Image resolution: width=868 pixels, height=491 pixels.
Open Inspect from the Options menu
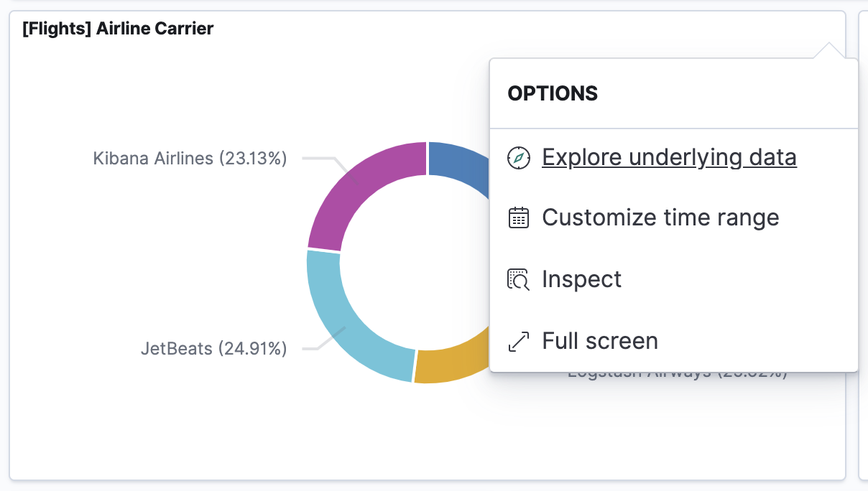(582, 279)
